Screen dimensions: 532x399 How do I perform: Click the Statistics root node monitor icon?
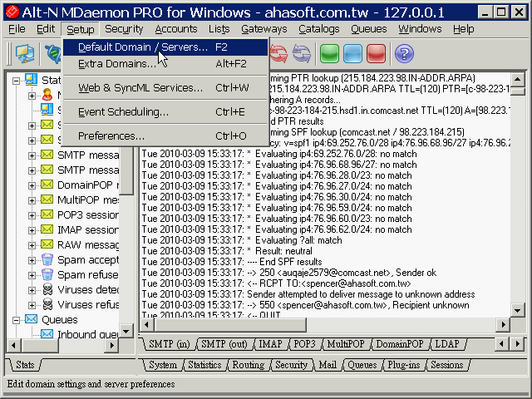click(32, 80)
